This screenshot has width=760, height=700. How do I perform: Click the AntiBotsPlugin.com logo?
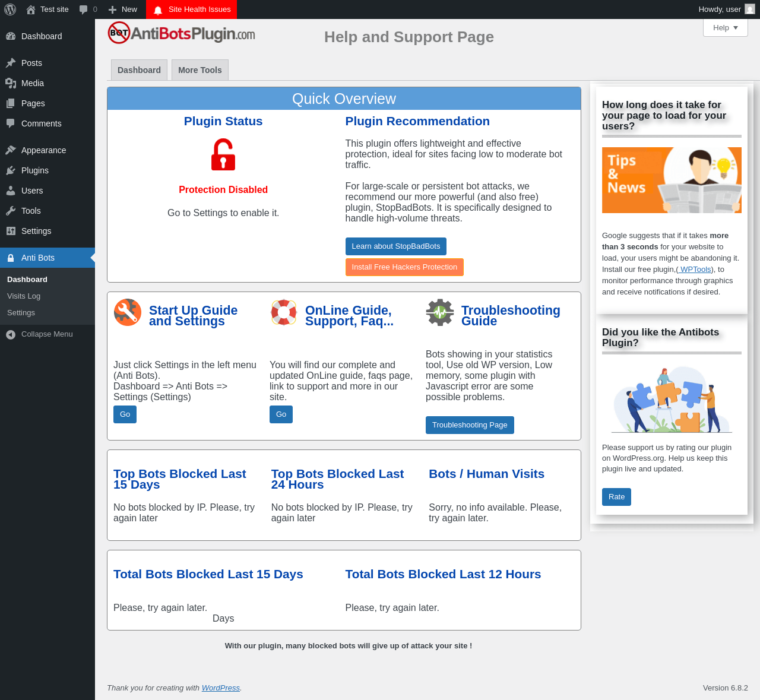181,33
